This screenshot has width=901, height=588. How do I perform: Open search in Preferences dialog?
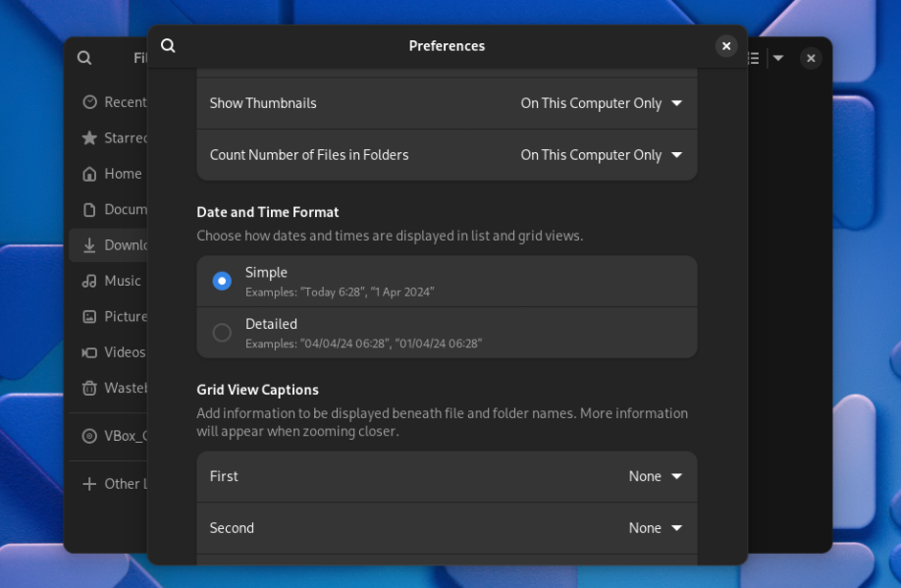pos(168,45)
